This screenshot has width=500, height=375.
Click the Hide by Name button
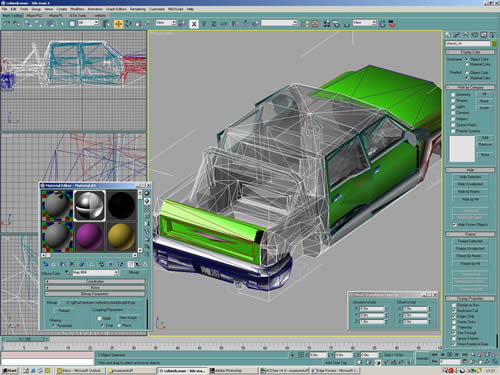470,192
